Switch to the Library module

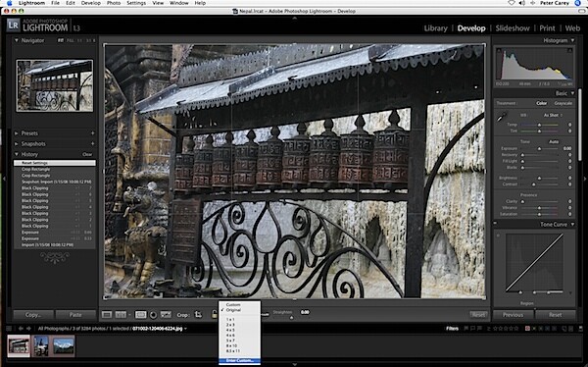click(435, 28)
